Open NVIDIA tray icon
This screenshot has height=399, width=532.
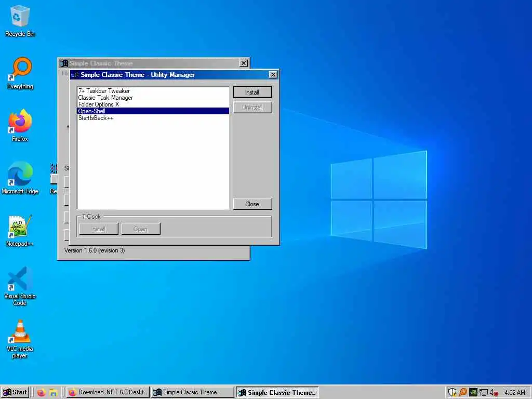(473, 393)
